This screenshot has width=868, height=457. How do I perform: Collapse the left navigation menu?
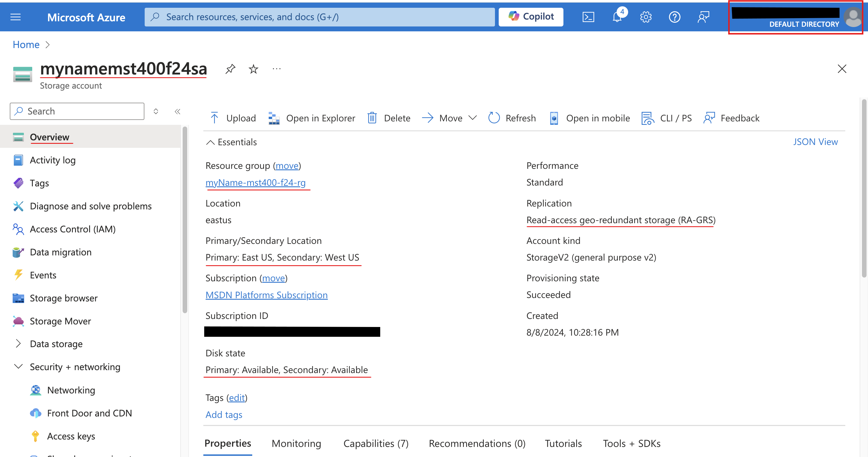coord(177,112)
